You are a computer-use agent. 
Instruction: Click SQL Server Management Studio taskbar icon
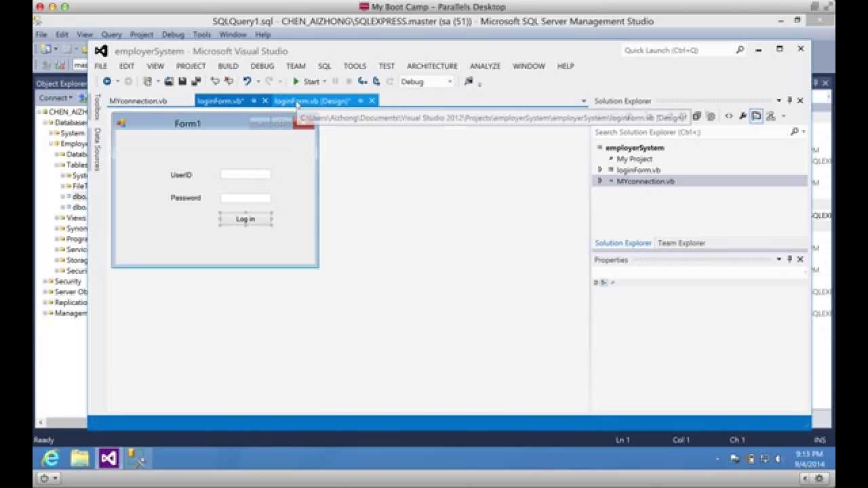coord(138,459)
